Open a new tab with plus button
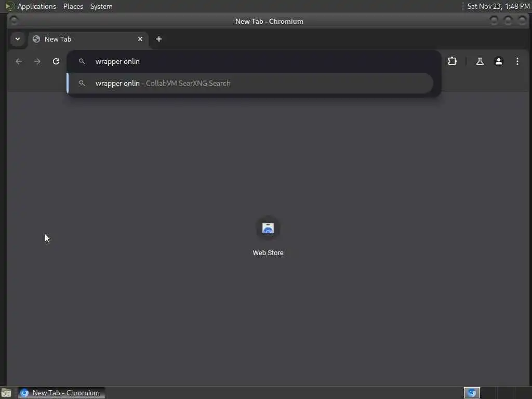532x399 pixels. point(159,39)
